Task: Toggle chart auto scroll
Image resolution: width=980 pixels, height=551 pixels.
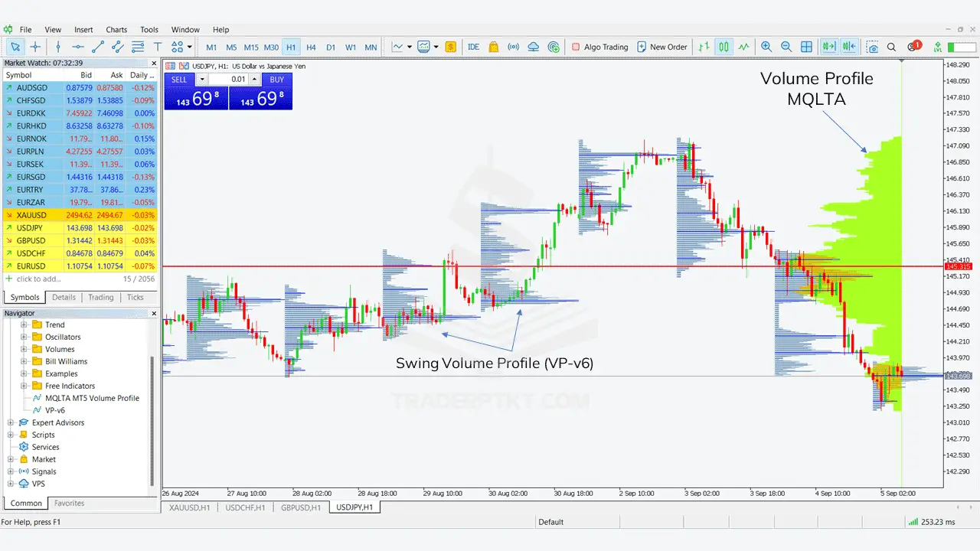Action: pos(828,47)
